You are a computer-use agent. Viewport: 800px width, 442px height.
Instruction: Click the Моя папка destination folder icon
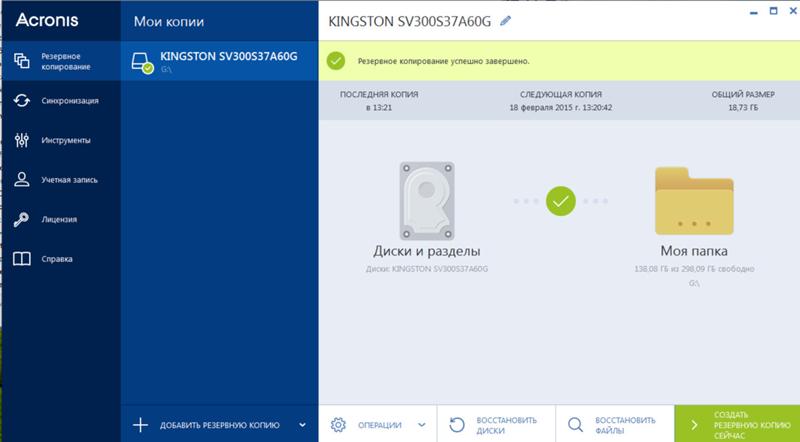[694, 201]
